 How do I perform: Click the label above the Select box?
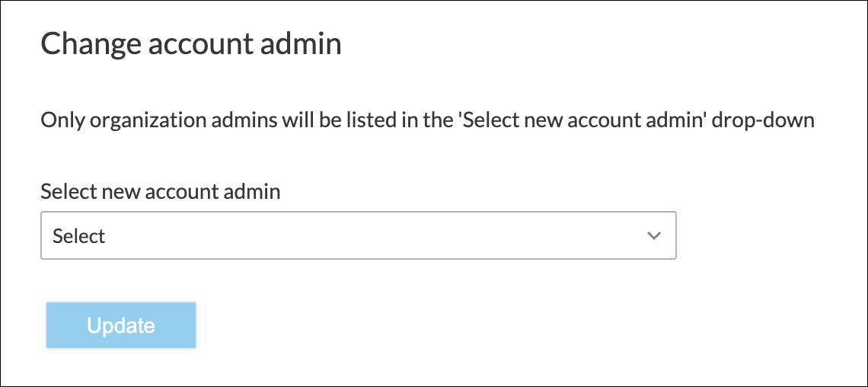click(x=161, y=191)
